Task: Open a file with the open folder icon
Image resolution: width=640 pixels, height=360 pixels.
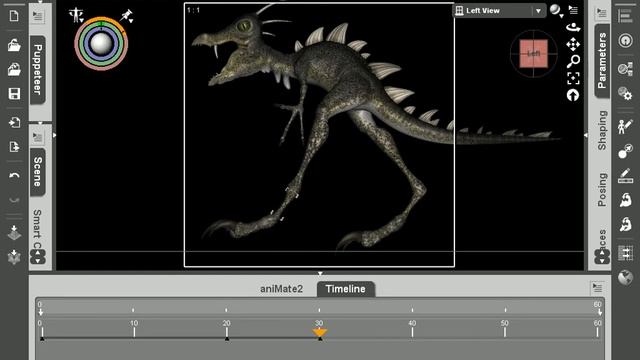Action: pyautogui.click(x=14, y=45)
